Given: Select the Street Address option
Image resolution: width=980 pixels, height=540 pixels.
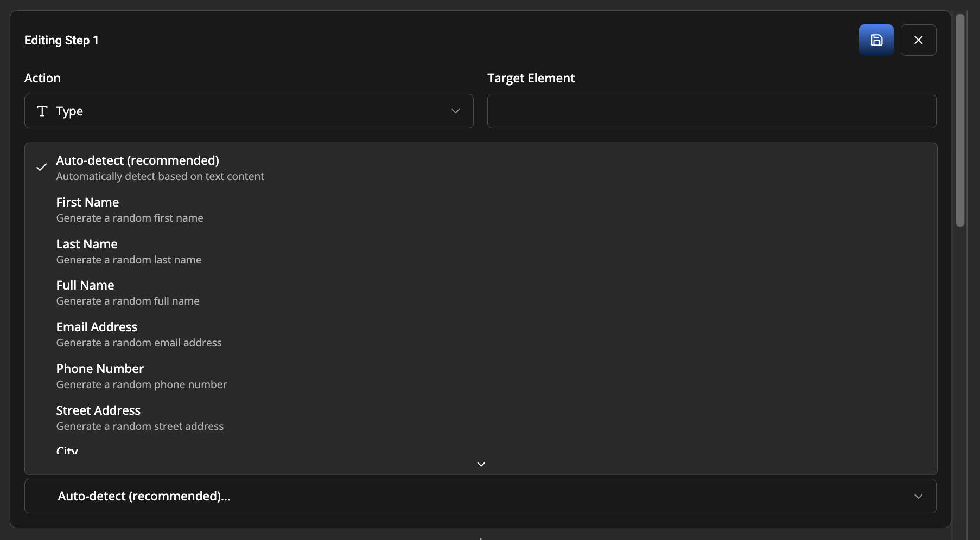Looking at the screenshot, I should [480, 418].
